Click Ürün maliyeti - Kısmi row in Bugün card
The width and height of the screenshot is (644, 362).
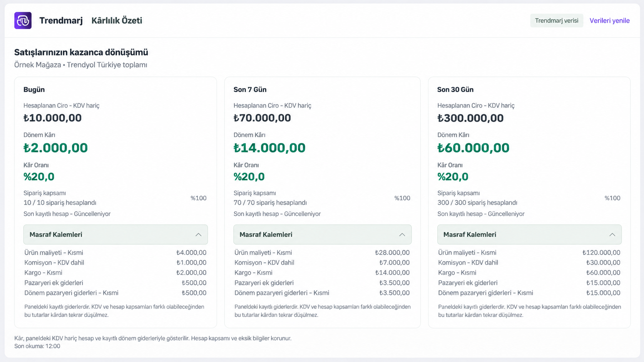pyautogui.click(x=115, y=253)
